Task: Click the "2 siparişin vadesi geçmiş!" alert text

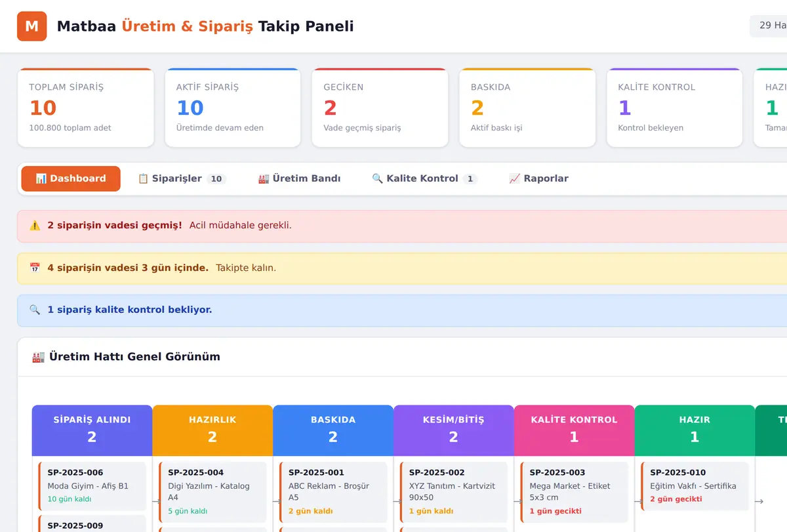Action: 115,226
